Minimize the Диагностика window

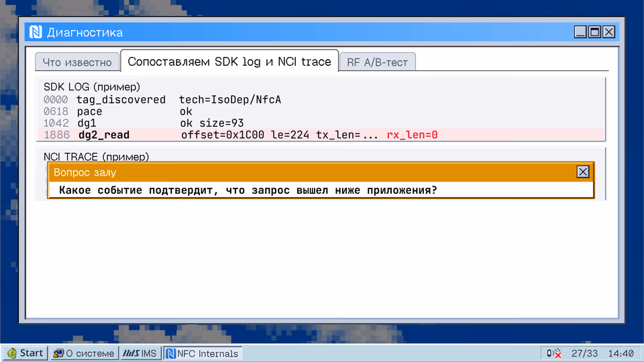click(x=580, y=32)
